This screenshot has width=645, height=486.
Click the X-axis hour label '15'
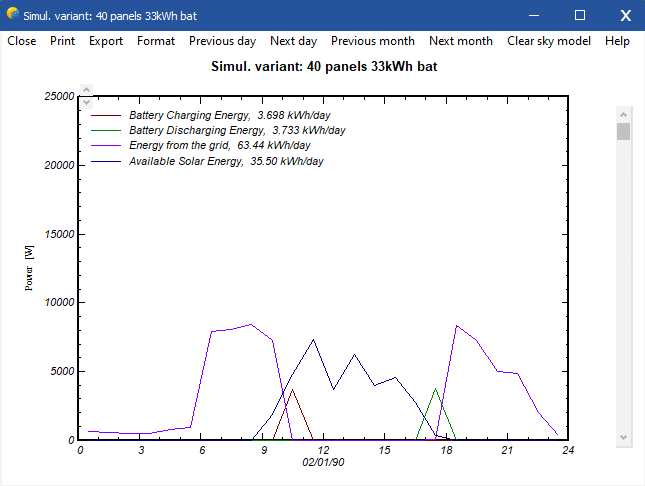[384, 450]
